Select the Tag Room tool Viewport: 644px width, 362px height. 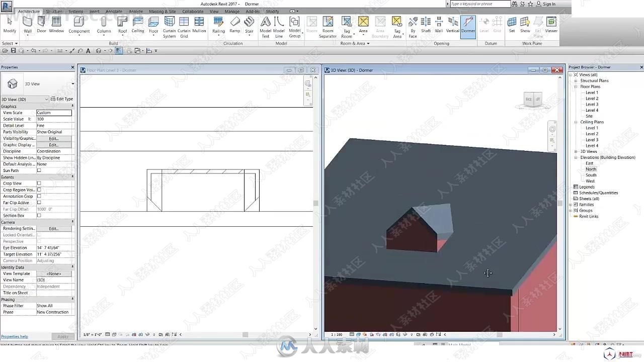coord(347,28)
